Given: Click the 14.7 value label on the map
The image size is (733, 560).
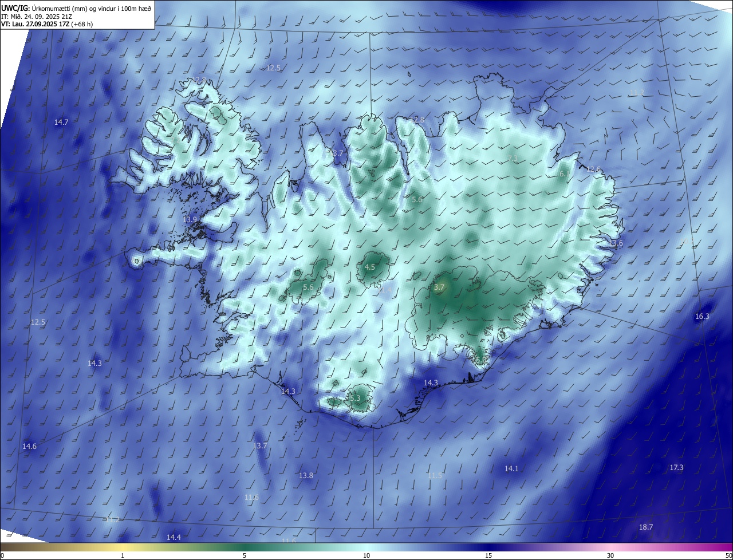Looking at the screenshot, I should [61, 123].
